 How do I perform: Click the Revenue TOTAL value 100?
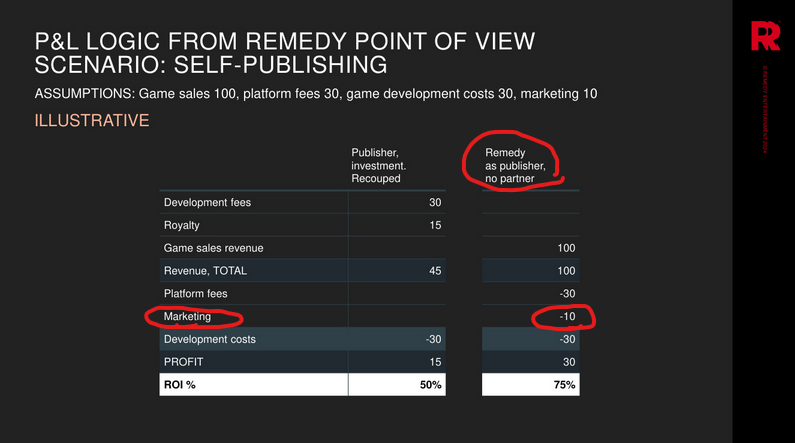(x=566, y=271)
